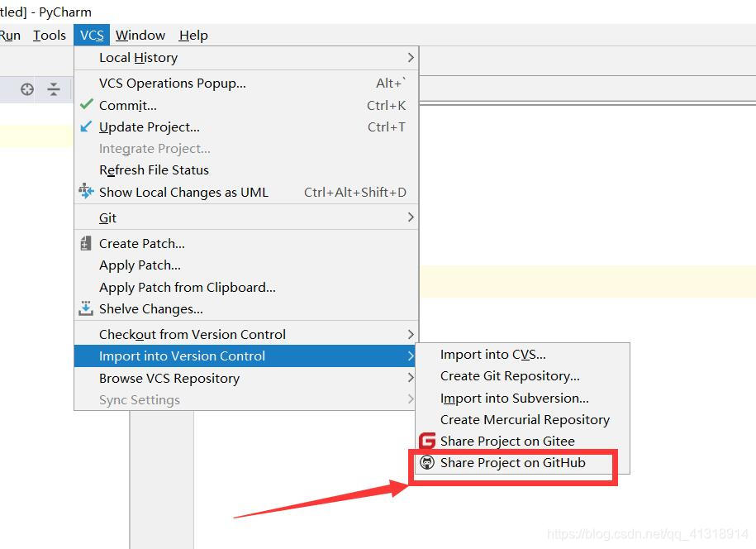Expand Browse VCS Repository submenu arrow
Image resolution: width=756 pixels, height=549 pixels.
pos(411,377)
